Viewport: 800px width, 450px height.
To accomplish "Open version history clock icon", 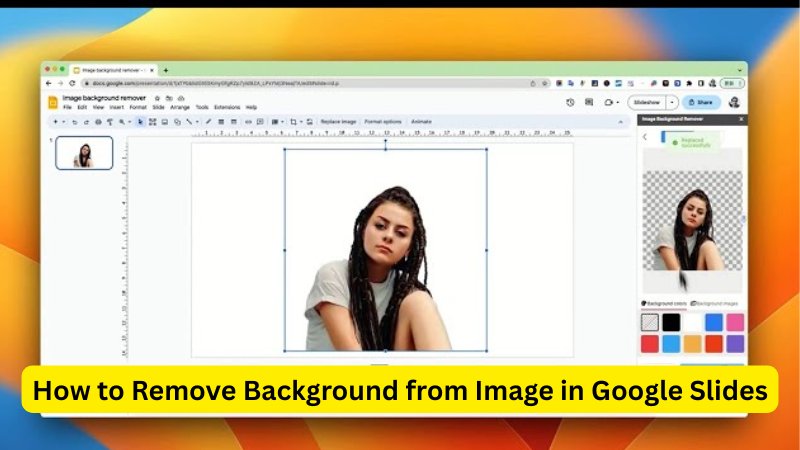I will [570, 103].
